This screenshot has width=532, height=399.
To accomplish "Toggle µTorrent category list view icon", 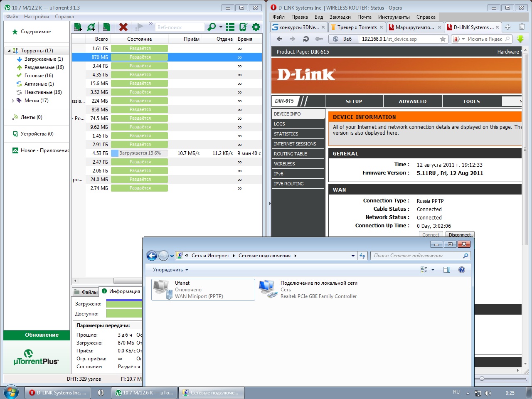I will tap(230, 27).
